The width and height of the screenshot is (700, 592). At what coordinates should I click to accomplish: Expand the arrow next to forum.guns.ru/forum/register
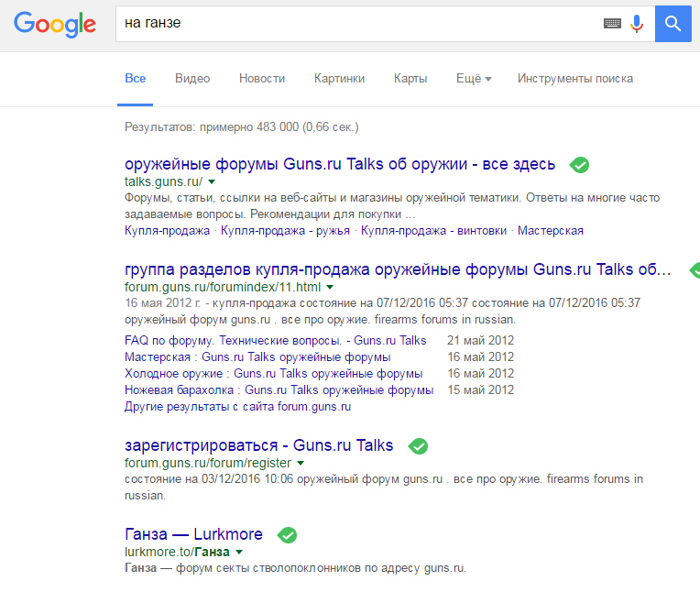(301, 463)
